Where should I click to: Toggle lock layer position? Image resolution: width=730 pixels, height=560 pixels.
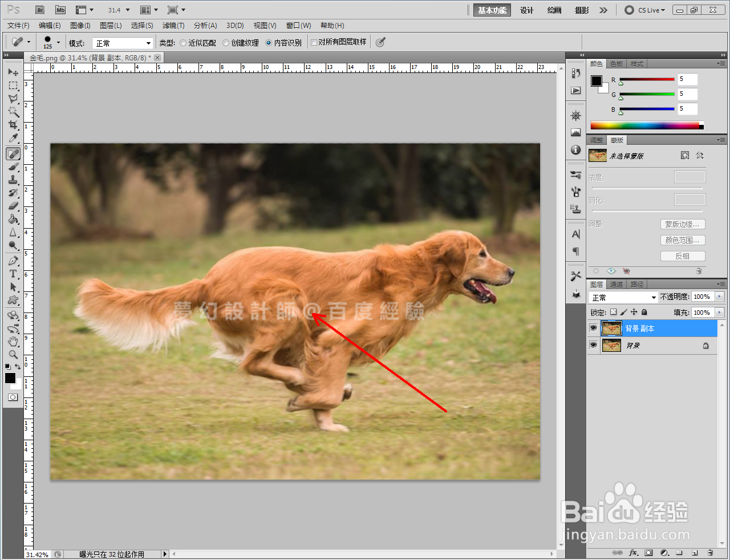[634, 312]
